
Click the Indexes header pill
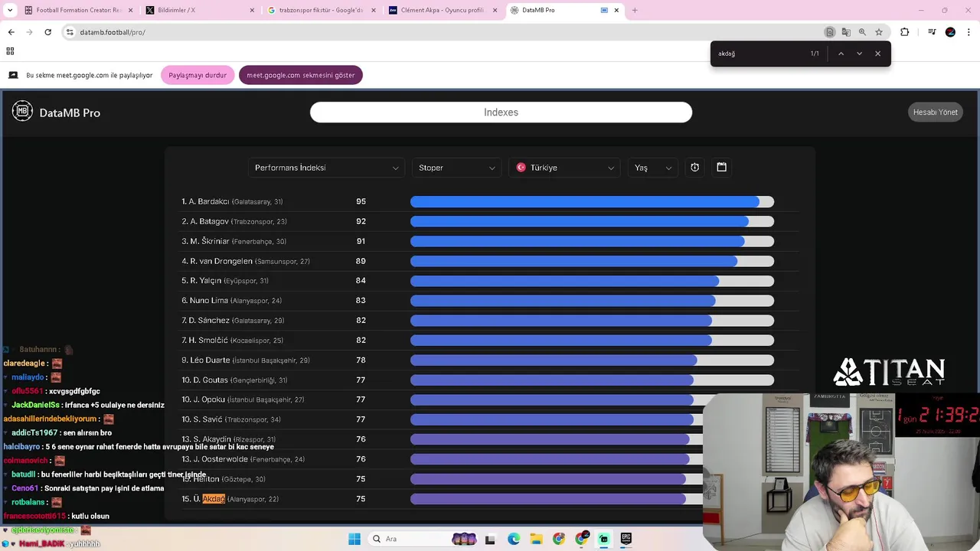point(501,112)
